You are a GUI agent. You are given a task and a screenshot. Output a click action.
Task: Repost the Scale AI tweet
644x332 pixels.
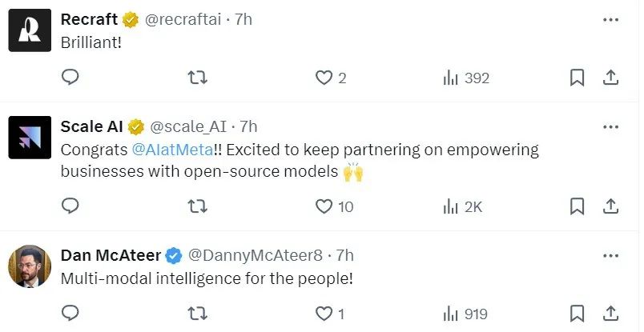coord(197,206)
